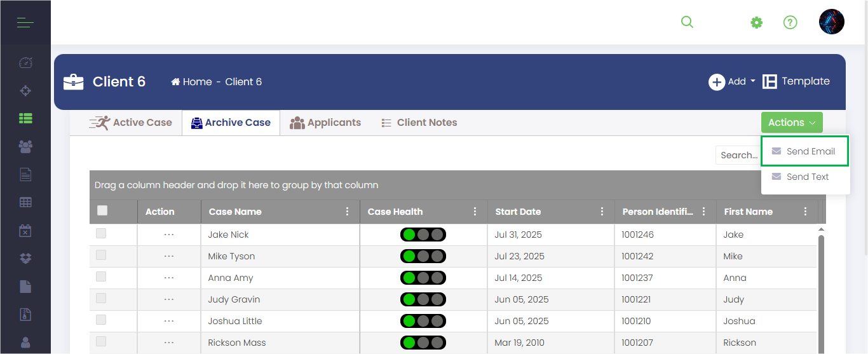
Task: Go to Home breadcrumb link
Action: 191,82
